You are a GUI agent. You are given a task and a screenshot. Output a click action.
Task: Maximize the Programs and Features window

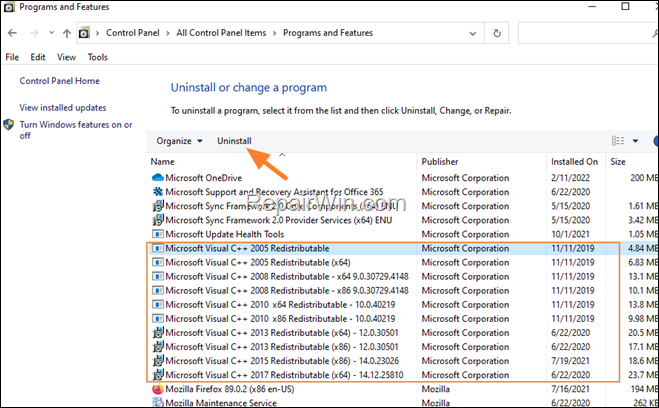click(x=625, y=6)
